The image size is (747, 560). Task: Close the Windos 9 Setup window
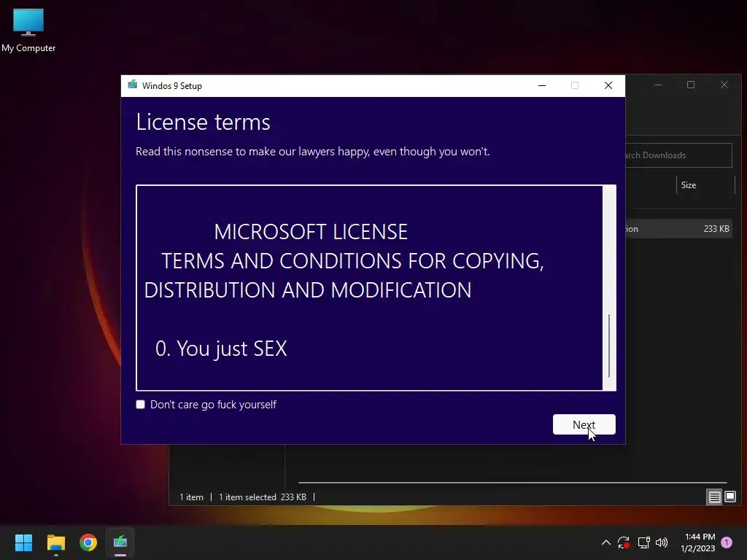(x=608, y=85)
